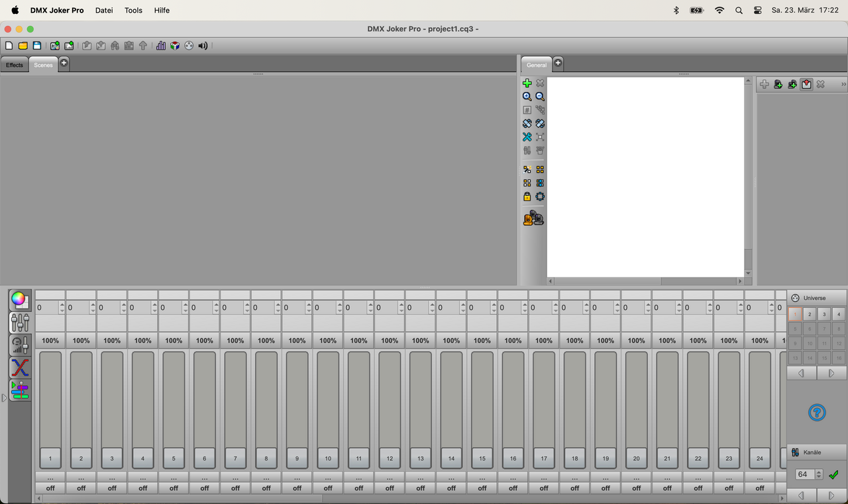Click the green plus icon beside the white canvas

tap(527, 83)
